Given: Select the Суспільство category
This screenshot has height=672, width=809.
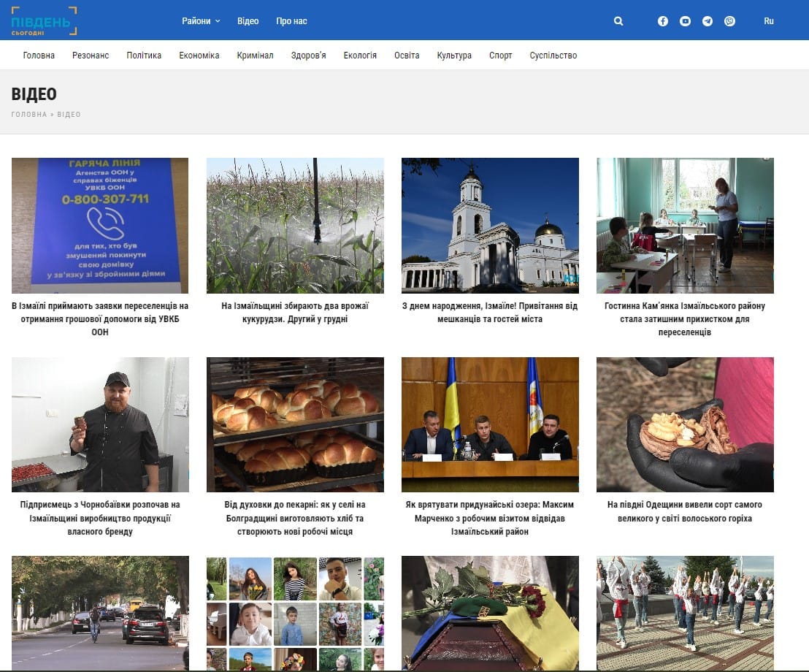Looking at the screenshot, I should pos(553,56).
